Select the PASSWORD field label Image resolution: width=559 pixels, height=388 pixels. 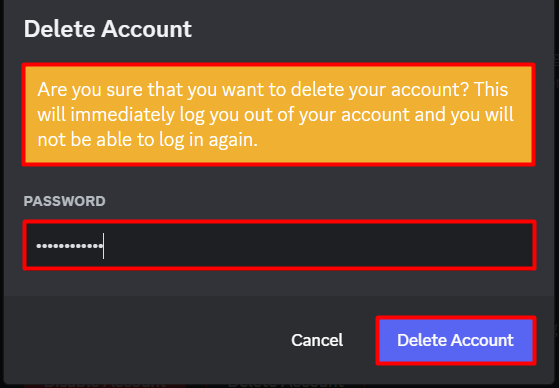65,201
